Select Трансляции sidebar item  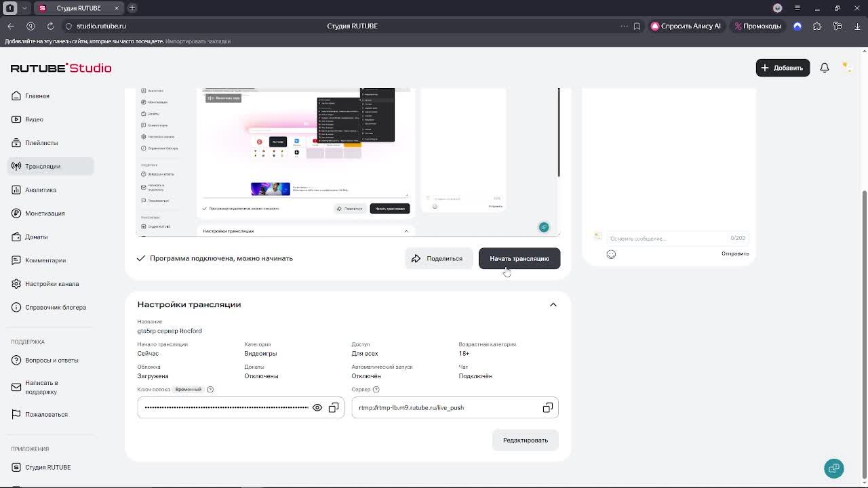[51, 166]
